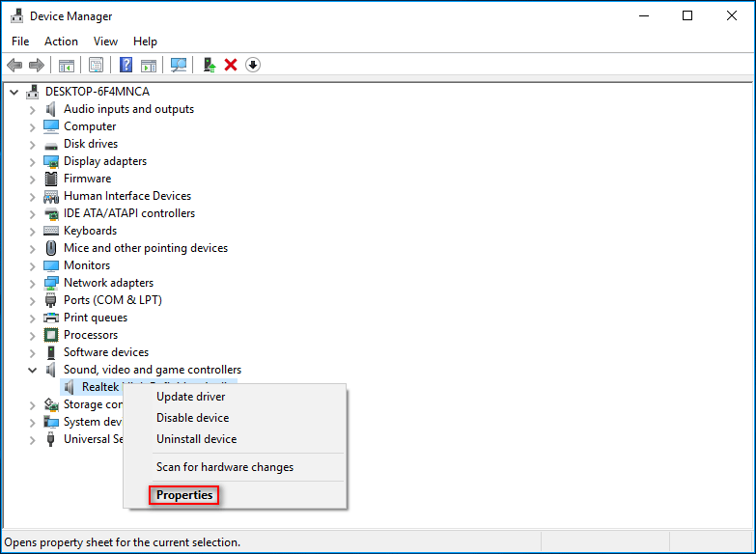
Task: Click the Realtek audio device speaker icon
Action: click(x=70, y=387)
